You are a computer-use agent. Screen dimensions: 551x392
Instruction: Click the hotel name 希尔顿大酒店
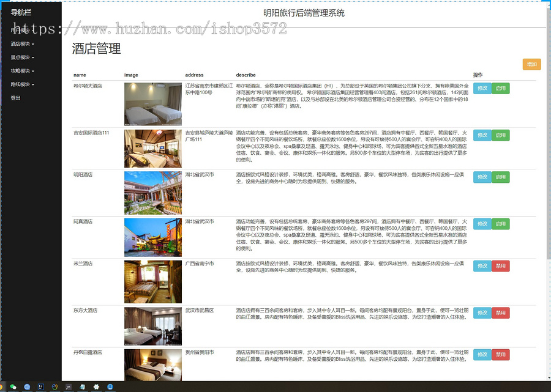[88, 86]
